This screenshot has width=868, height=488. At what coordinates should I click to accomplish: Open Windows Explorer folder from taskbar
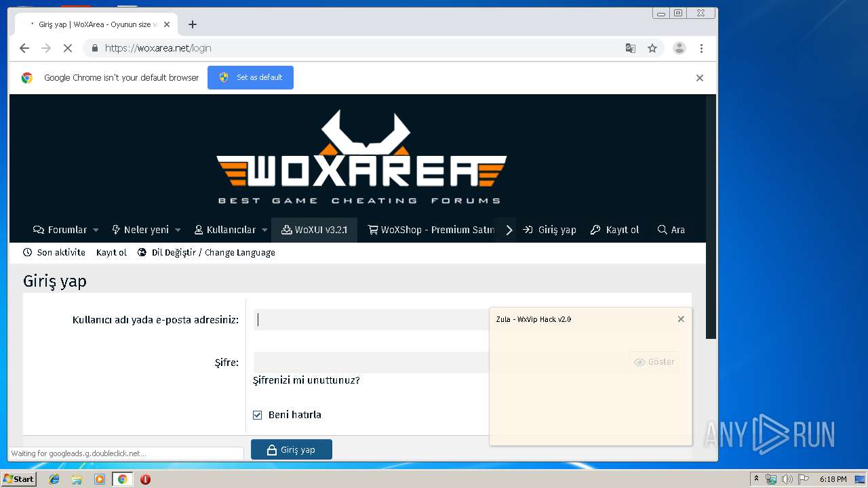[x=77, y=479]
